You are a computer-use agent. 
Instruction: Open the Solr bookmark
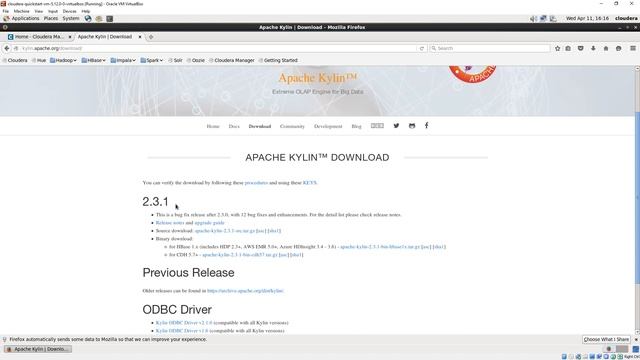[x=175, y=60]
